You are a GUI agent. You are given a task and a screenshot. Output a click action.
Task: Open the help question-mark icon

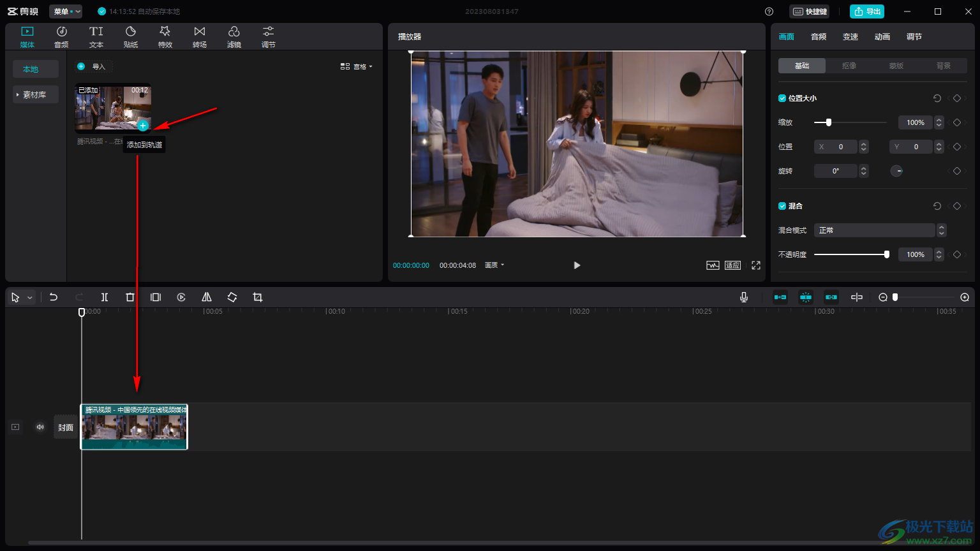(x=769, y=11)
